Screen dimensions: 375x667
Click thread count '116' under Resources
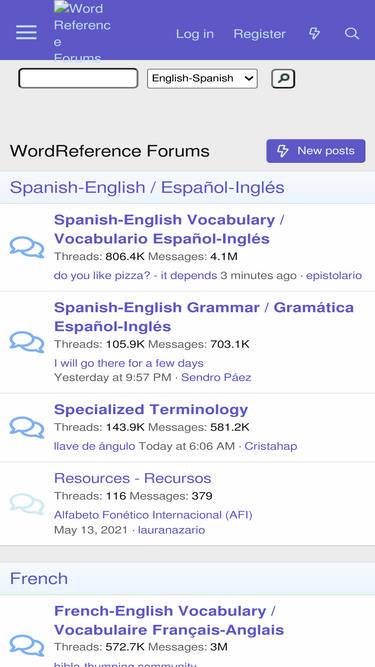click(116, 496)
